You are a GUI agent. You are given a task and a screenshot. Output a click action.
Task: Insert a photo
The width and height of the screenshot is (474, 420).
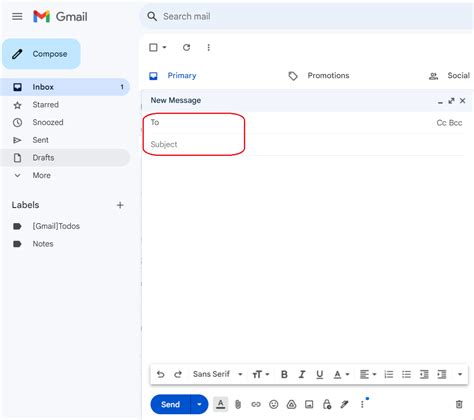[309, 405]
